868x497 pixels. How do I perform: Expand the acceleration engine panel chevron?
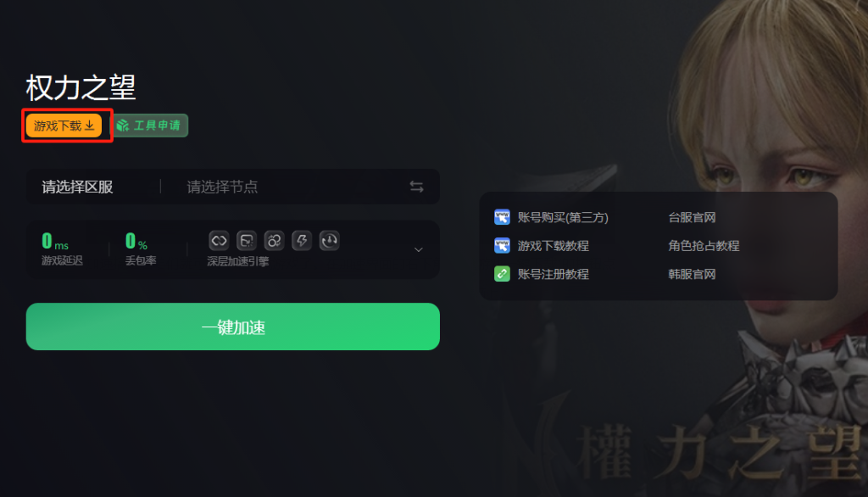(x=419, y=250)
